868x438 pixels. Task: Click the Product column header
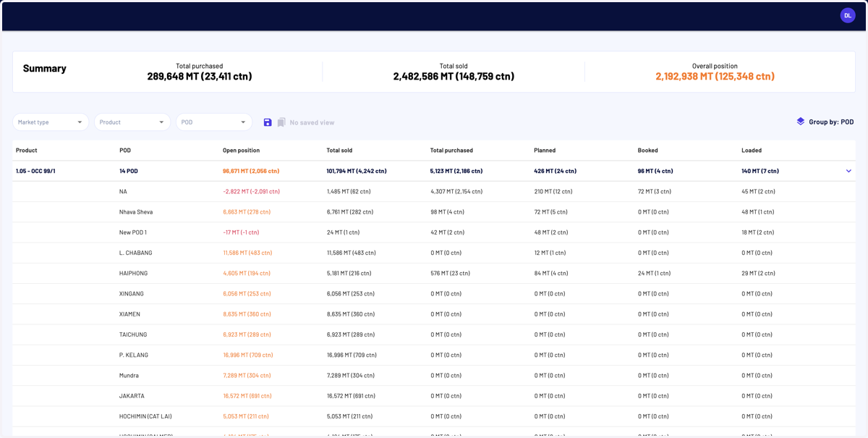27,151
